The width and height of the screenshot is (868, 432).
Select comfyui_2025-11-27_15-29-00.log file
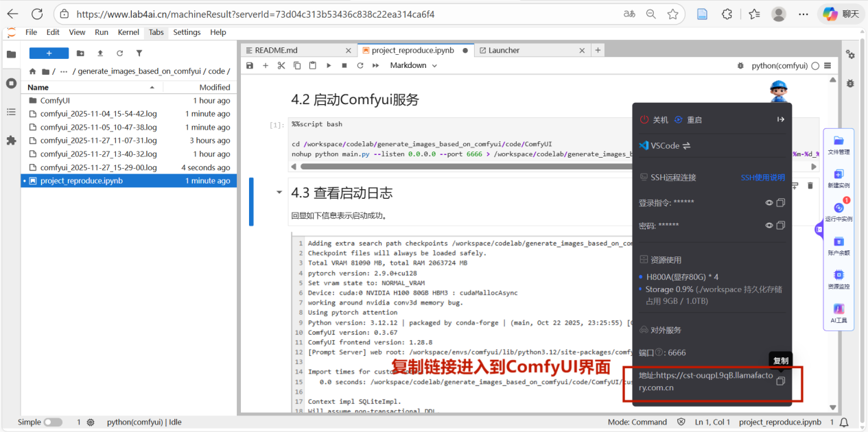click(129, 167)
